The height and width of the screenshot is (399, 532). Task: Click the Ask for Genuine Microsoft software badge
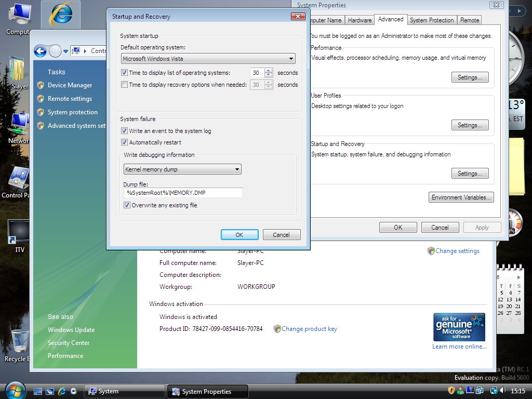point(459,327)
